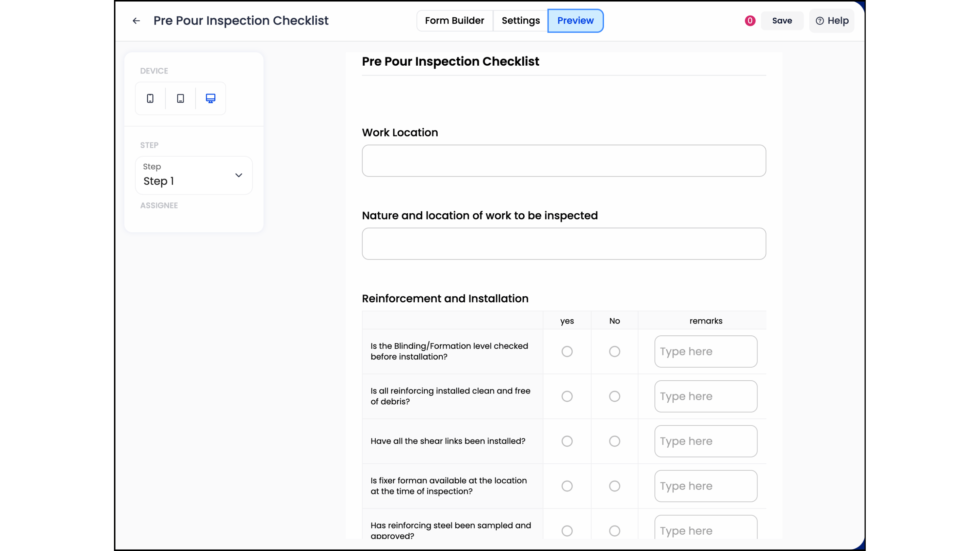980x551 pixels.
Task: Select yes for Blinding/Formation level checked
Action: point(567,351)
